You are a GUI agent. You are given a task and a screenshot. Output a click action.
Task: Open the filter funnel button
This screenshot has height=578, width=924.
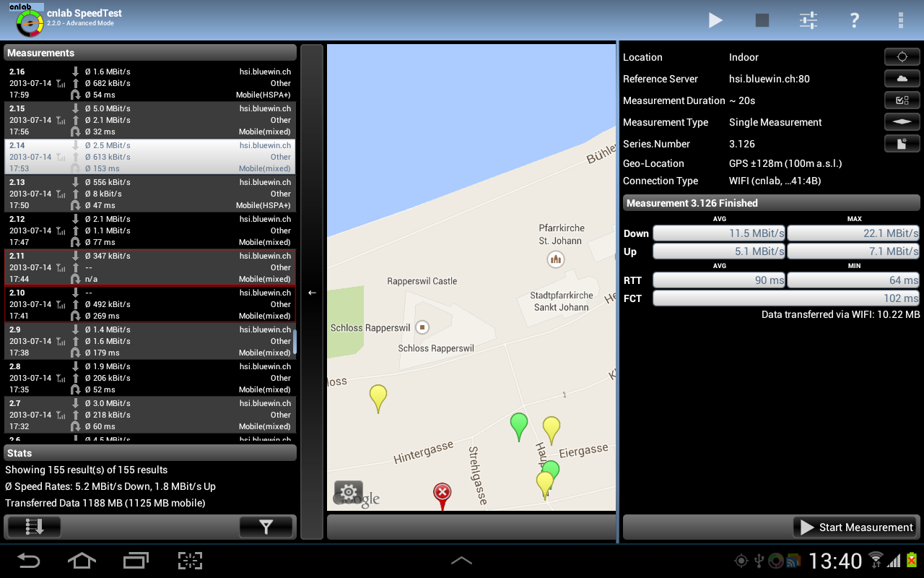(266, 527)
